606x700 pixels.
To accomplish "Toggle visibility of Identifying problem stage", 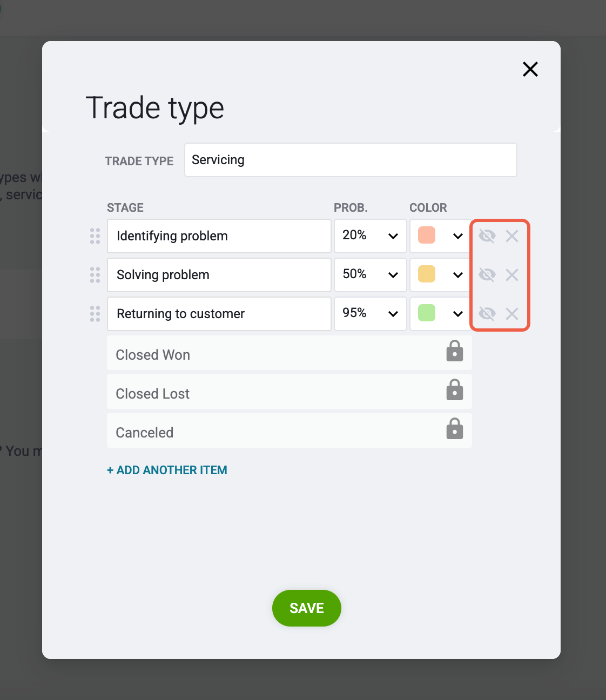I will click(x=487, y=236).
